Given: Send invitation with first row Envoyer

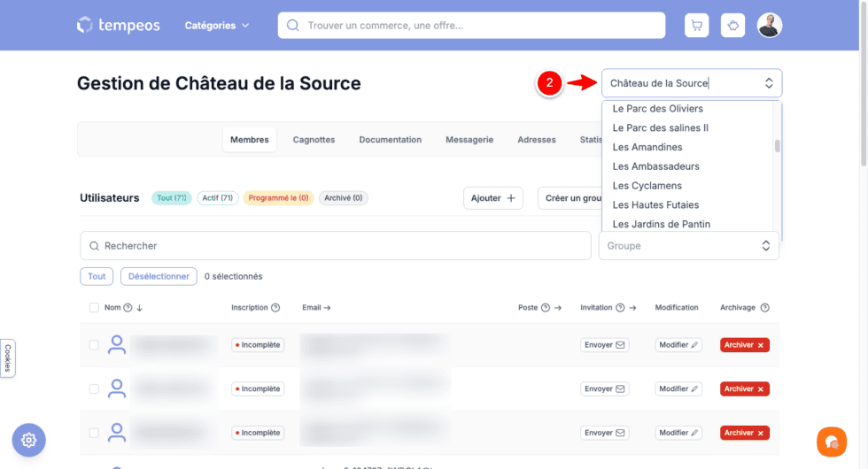Looking at the screenshot, I should pos(604,344).
